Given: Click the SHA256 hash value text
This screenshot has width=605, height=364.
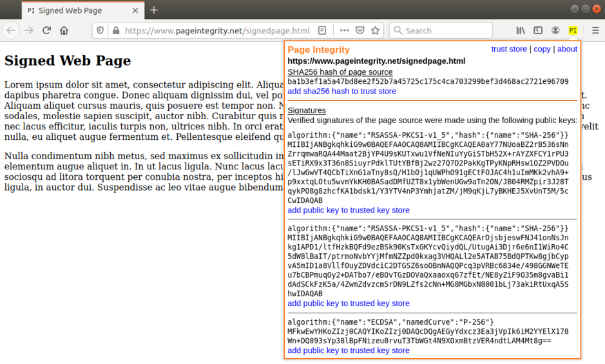Looking at the screenshot, I should point(428,81).
